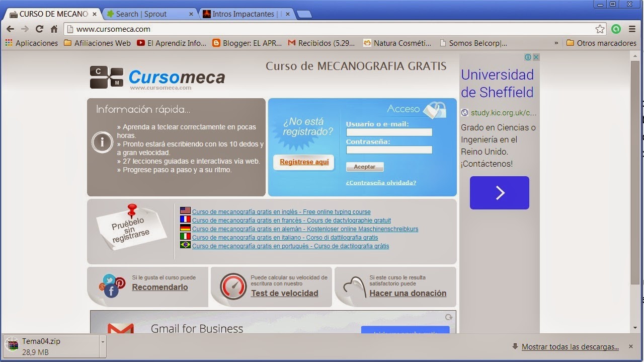The width and height of the screenshot is (644, 362).
Task: Click the info circle icon in Información rápida
Action: click(x=102, y=142)
